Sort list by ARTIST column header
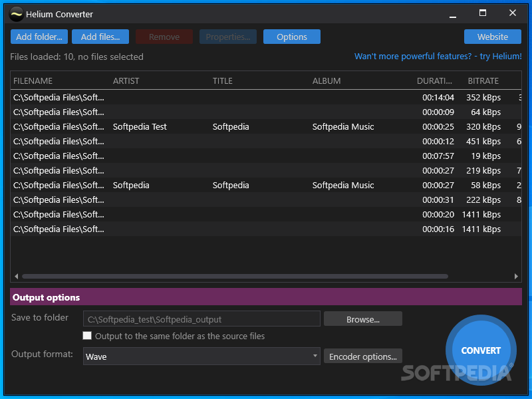This screenshot has width=532, height=399. [126, 81]
